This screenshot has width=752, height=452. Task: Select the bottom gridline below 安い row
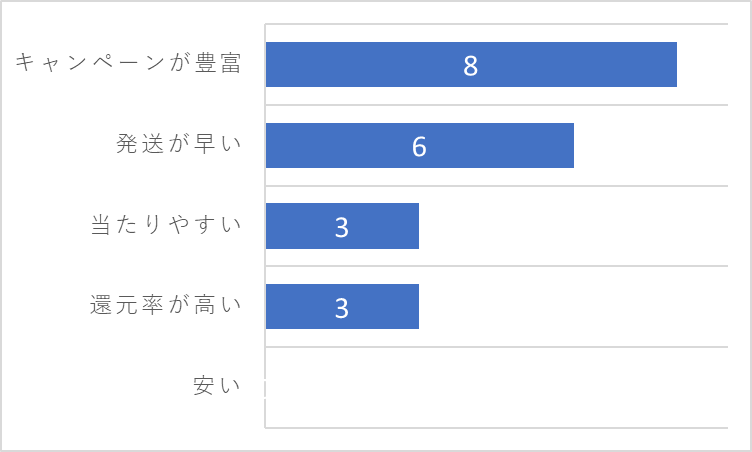coord(496,428)
